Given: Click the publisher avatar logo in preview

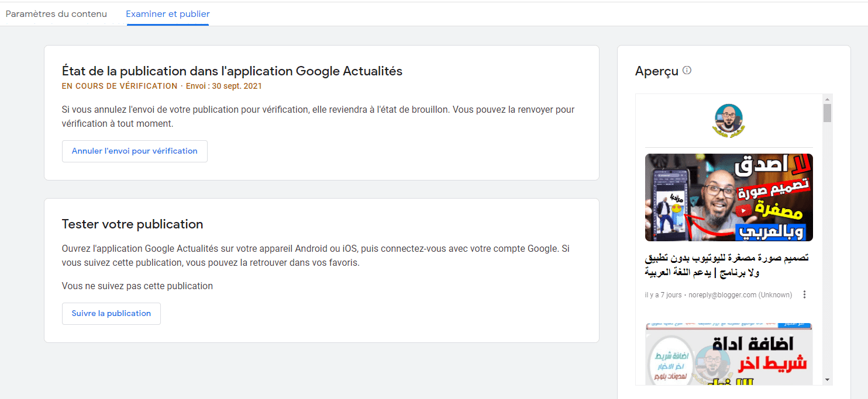Looking at the screenshot, I should tap(728, 120).
